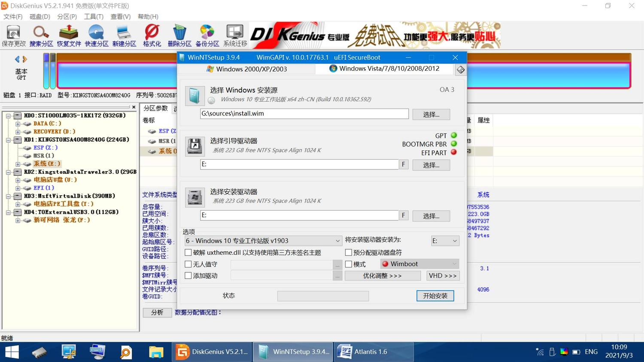Click the WinNTSetup tools diamond icon
The height and width of the screenshot is (362, 644).
point(461,69)
